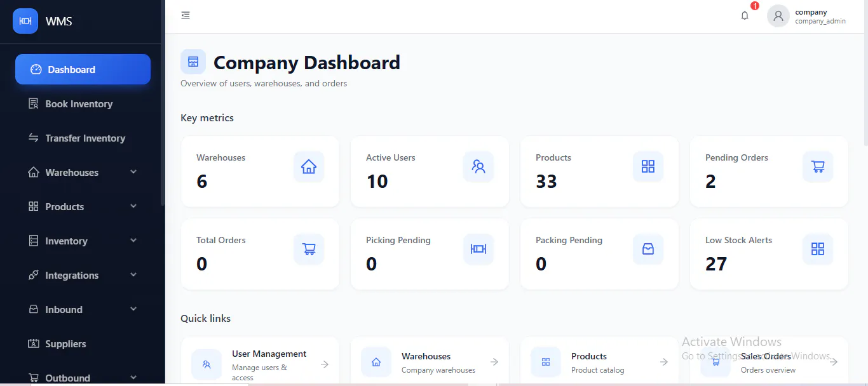Image resolution: width=868 pixels, height=386 pixels.
Task: Click the Low Stock Alerts grid icon
Action: 818,250
